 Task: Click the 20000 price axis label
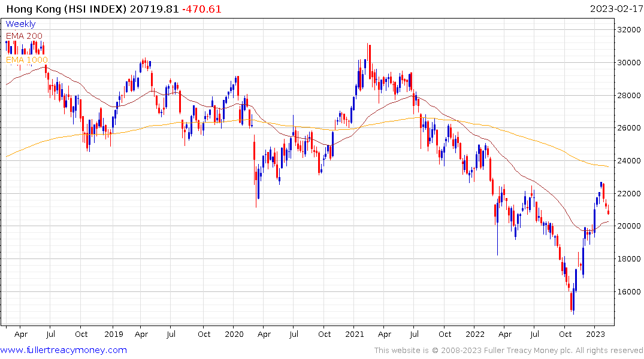(629, 226)
